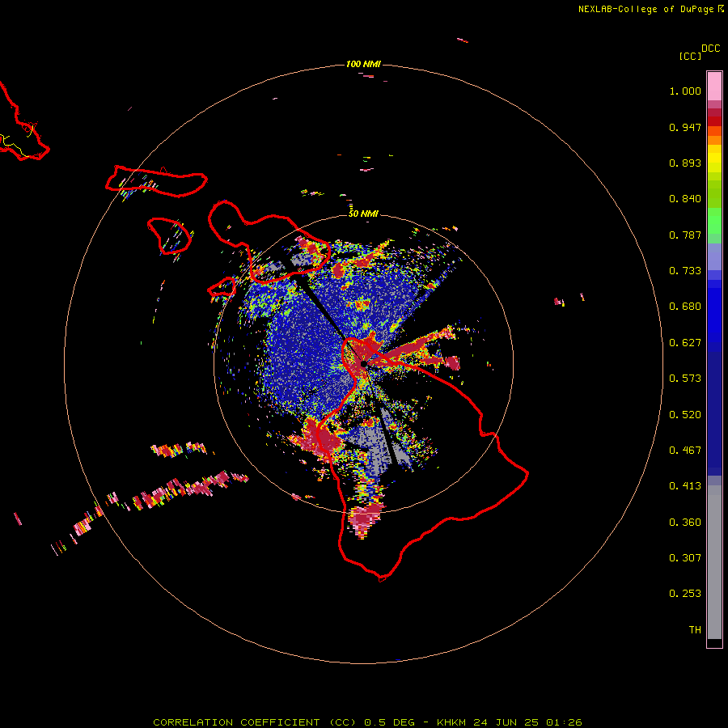Click the 100 NMI range ring label
The height and width of the screenshot is (728, 728).
point(363,64)
